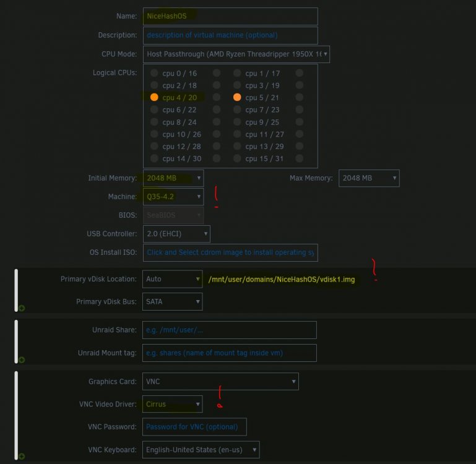
Task: Add another vDisk with the green plus icon
Action: tap(22, 308)
